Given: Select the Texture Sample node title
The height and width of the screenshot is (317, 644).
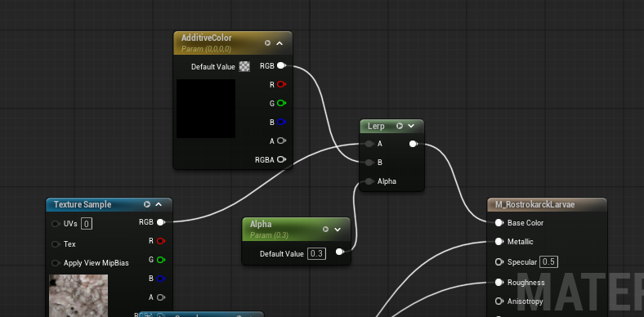Looking at the screenshot, I should click(x=83, y=204).
